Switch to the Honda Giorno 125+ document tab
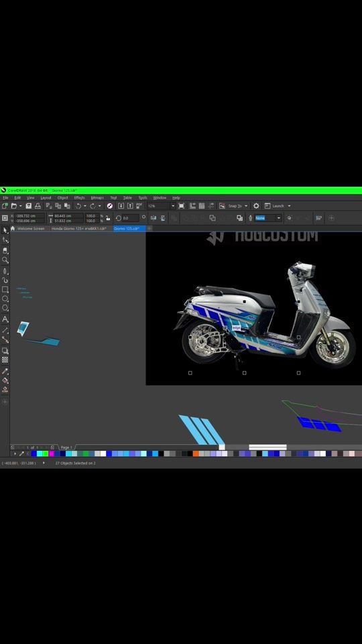This screenshot has height=644, width=362. [79, 228]
